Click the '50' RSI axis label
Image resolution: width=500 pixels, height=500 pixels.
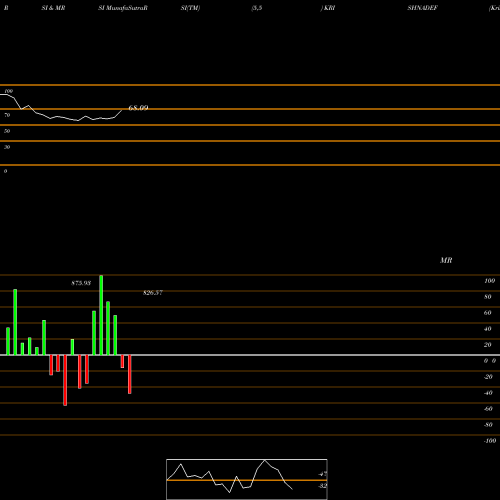(x=7, y=131)
